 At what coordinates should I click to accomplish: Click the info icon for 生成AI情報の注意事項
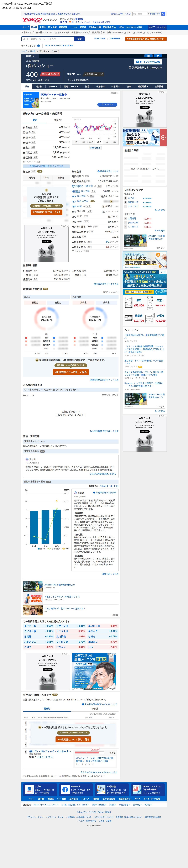pos(94,493)
